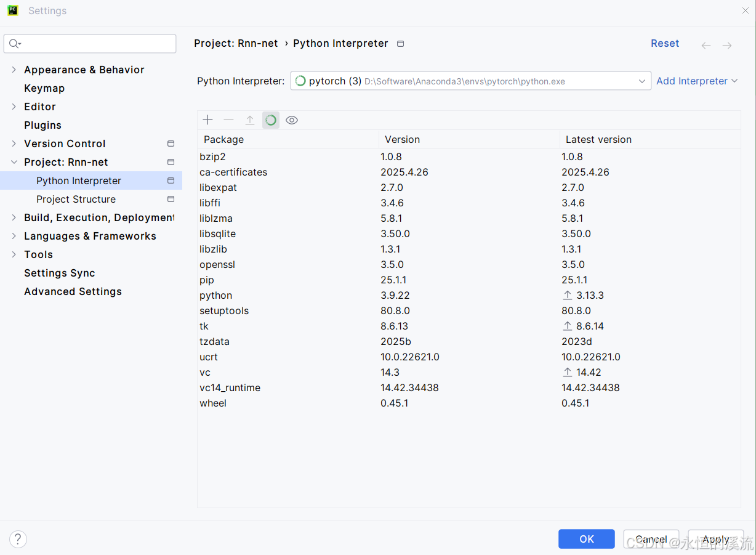This screenshot has height=555, width=756.
Task: Collapse the Project: Rnn-net section
Action: 14,162
